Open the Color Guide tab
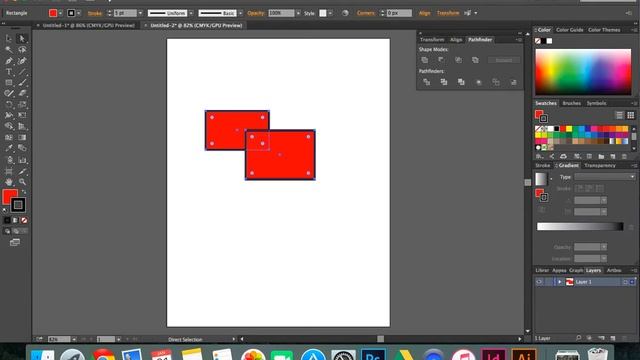640x360 pixels. pos(569,30)
